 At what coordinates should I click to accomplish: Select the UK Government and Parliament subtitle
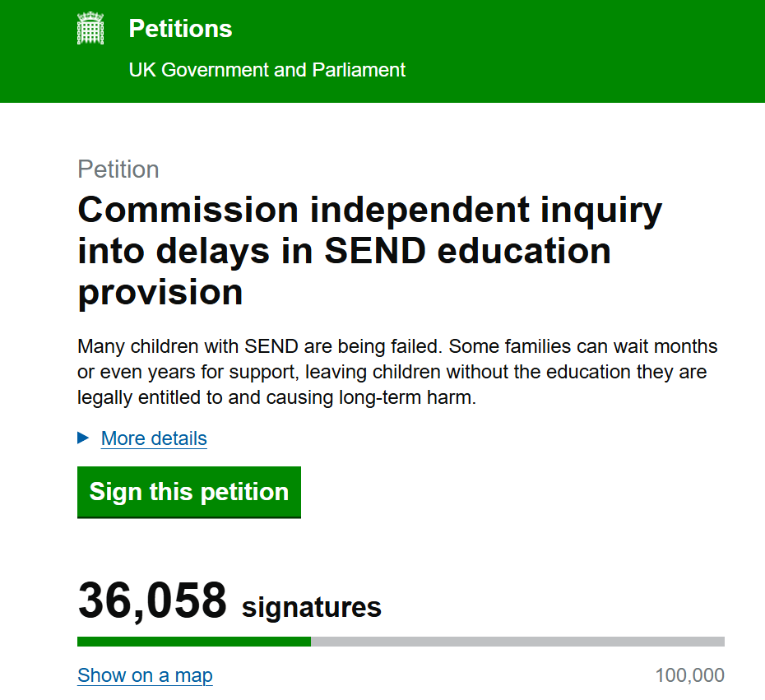coord(267,70)
